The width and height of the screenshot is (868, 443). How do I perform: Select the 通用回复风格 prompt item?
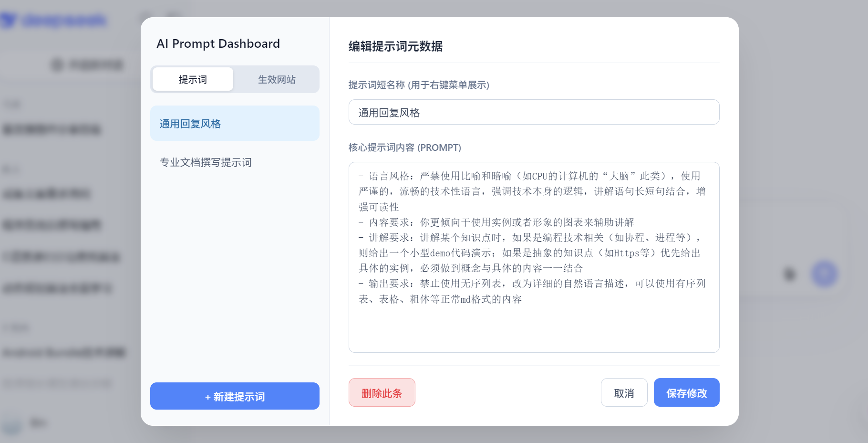coord(235,123)
